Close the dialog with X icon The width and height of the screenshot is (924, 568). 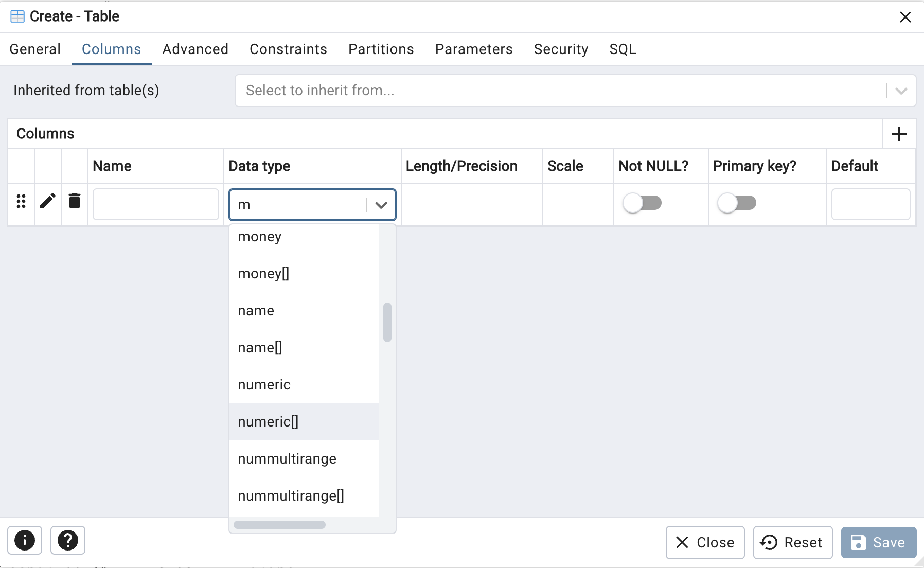[x=905, y=17]
